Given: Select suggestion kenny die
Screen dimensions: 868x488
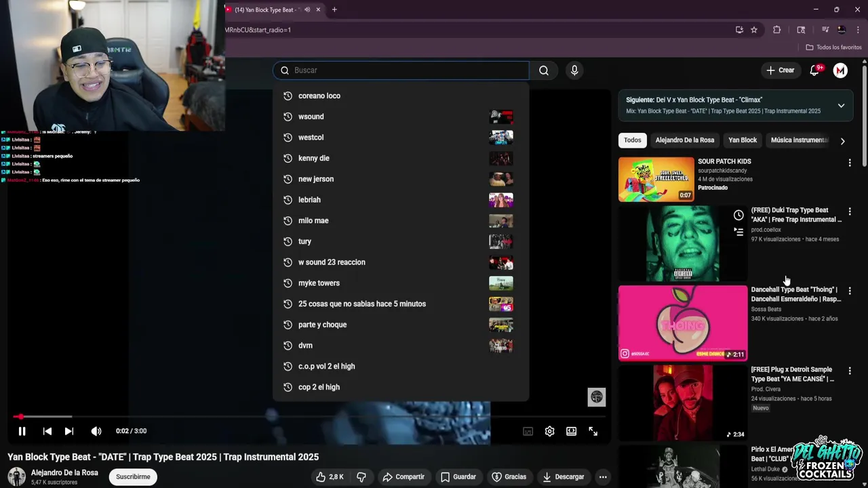Looking at the screenshot, I should coord(400,158).
